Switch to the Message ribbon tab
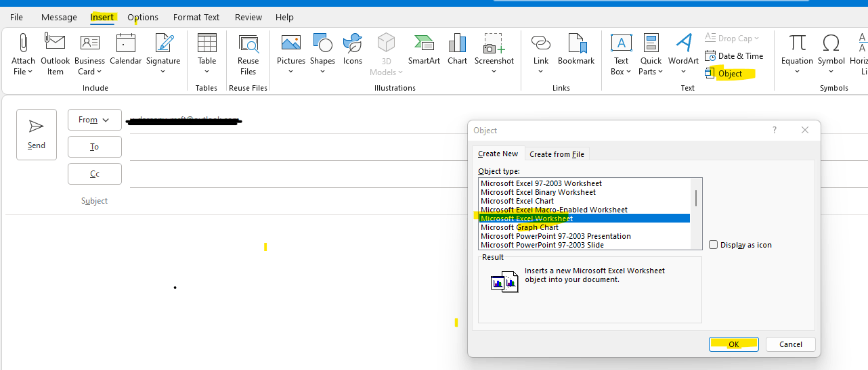Screen dimensions: 868x370 click(59, 17)
